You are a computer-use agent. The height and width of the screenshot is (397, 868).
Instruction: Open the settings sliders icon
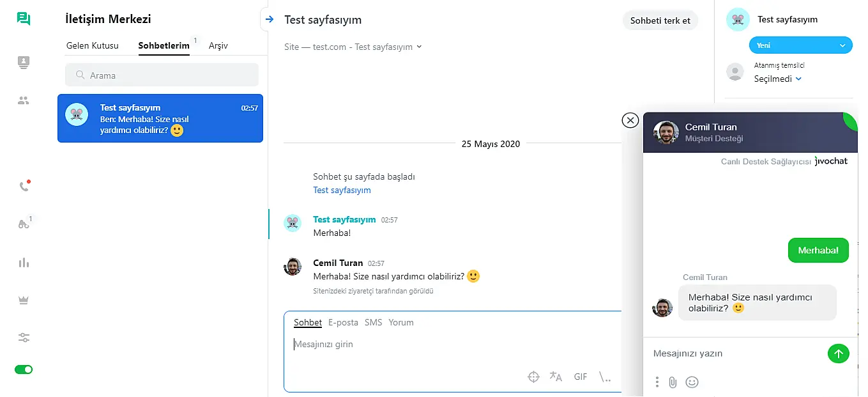click(24, 338)
